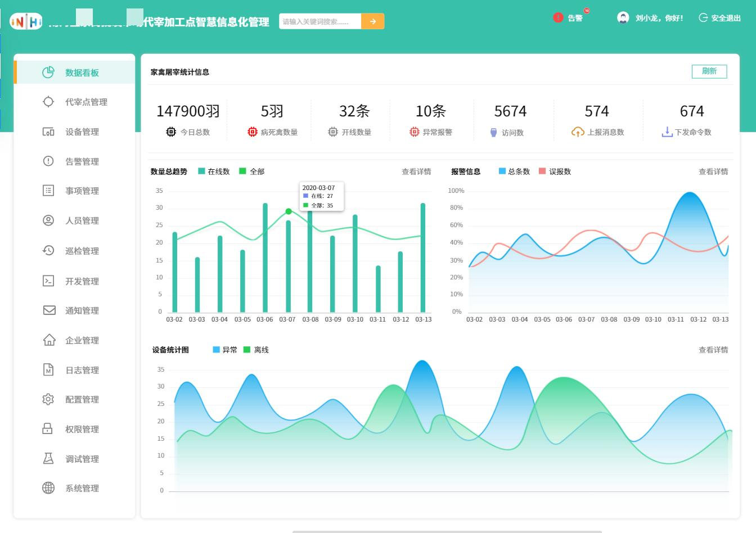The width and height of the screenshot is (756, 533).
Task: Click the 刷新 refresh button
Action: [x=709, y=71]
